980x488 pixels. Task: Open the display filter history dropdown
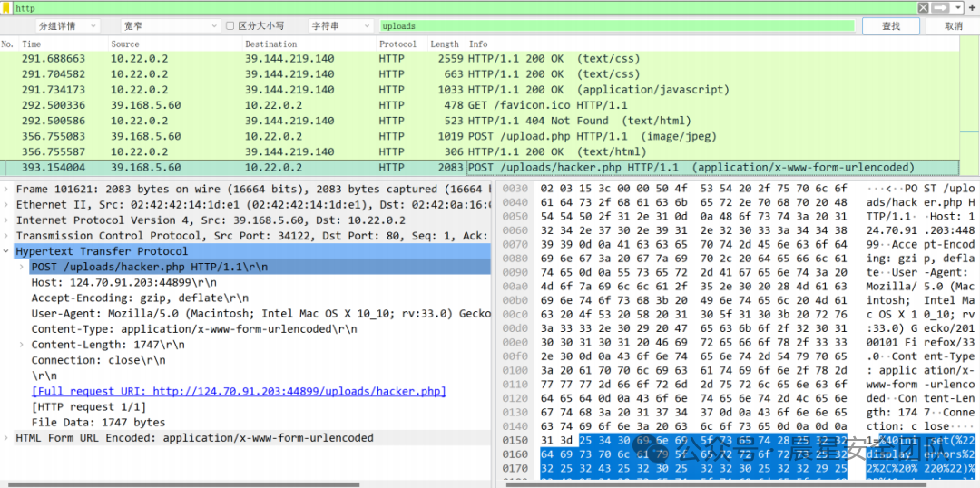coord(956,7)
